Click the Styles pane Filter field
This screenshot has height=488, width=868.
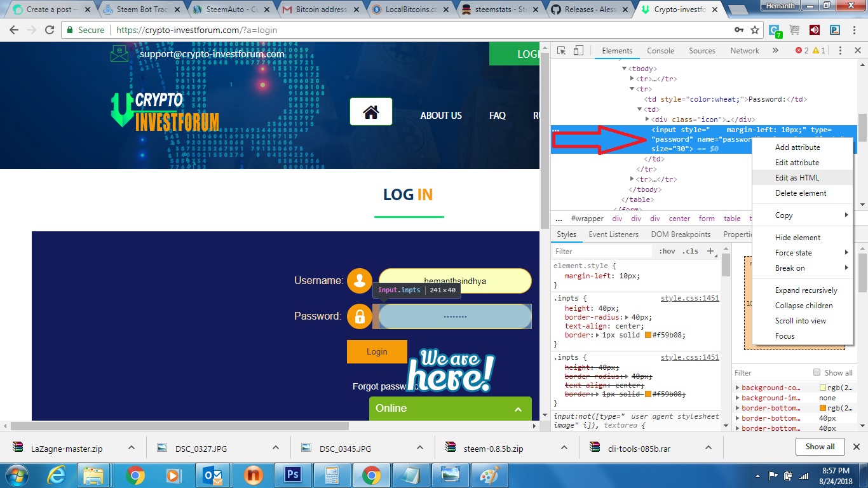coord(602,252)
